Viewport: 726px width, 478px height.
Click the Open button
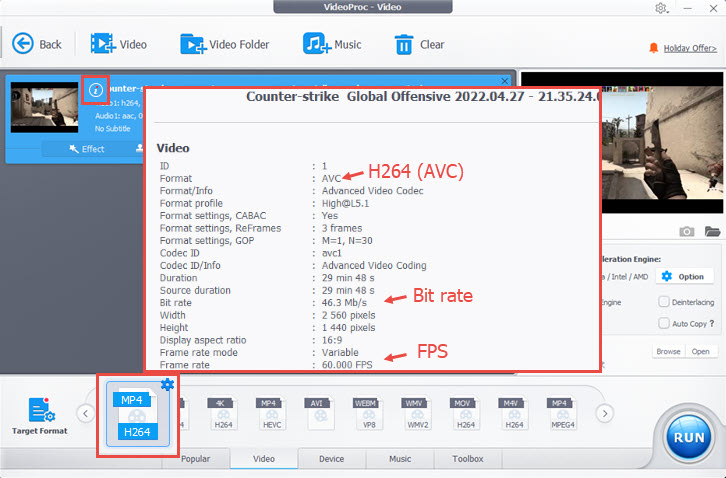701,352
